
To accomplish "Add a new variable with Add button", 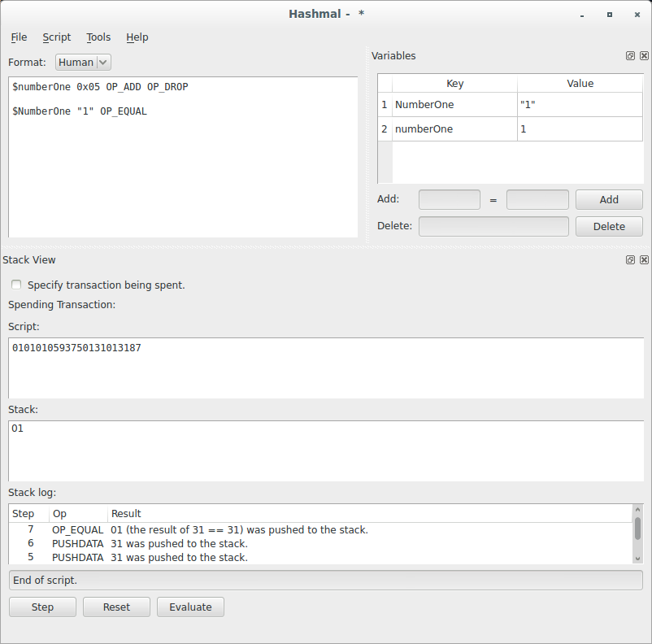I will point(608,199).
